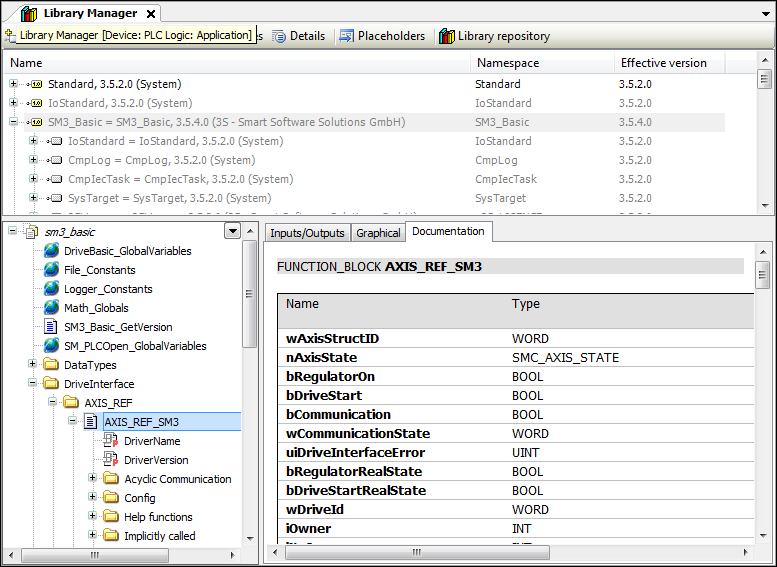Open the sm3_basic tree view dropdown

[x=232, y=231]
